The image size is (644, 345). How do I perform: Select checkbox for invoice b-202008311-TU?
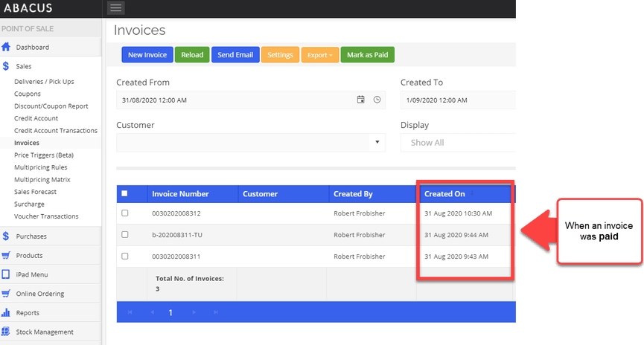[x=124, y=235]
